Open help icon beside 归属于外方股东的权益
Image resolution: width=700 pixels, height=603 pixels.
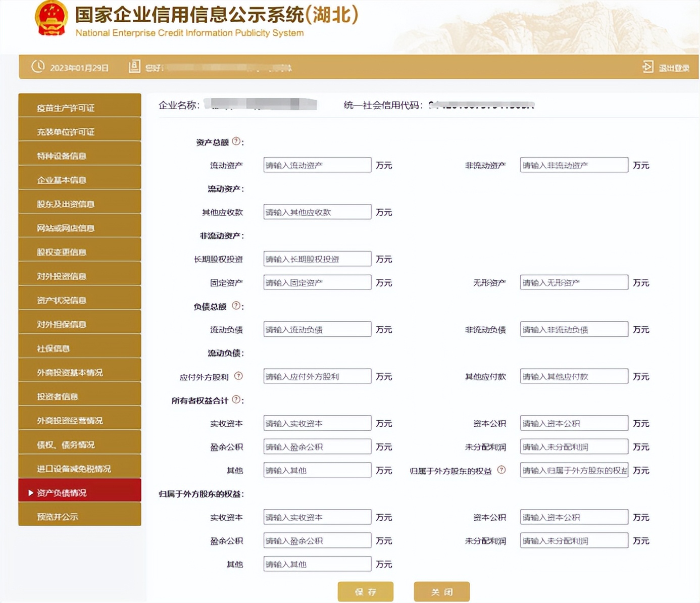[501, 470]
